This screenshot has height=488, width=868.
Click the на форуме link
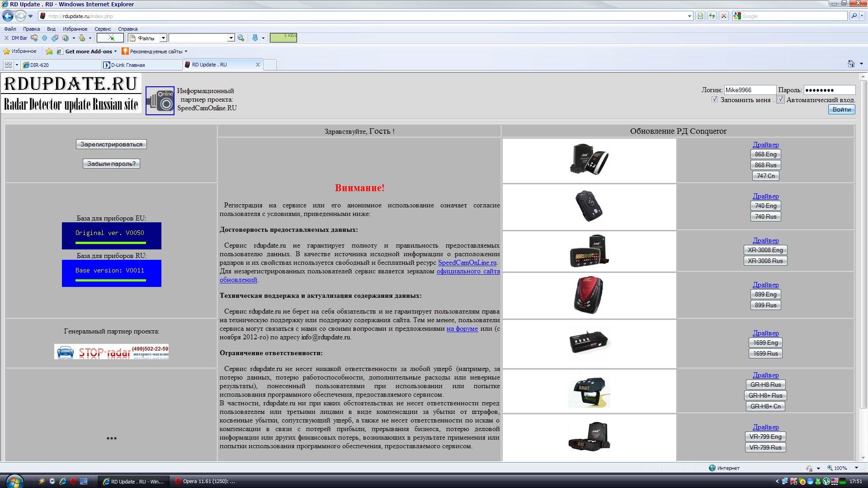click(462, 328)
